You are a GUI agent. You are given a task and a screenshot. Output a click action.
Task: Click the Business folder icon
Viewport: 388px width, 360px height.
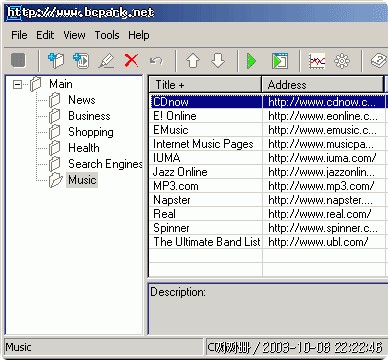coord(54,116)
